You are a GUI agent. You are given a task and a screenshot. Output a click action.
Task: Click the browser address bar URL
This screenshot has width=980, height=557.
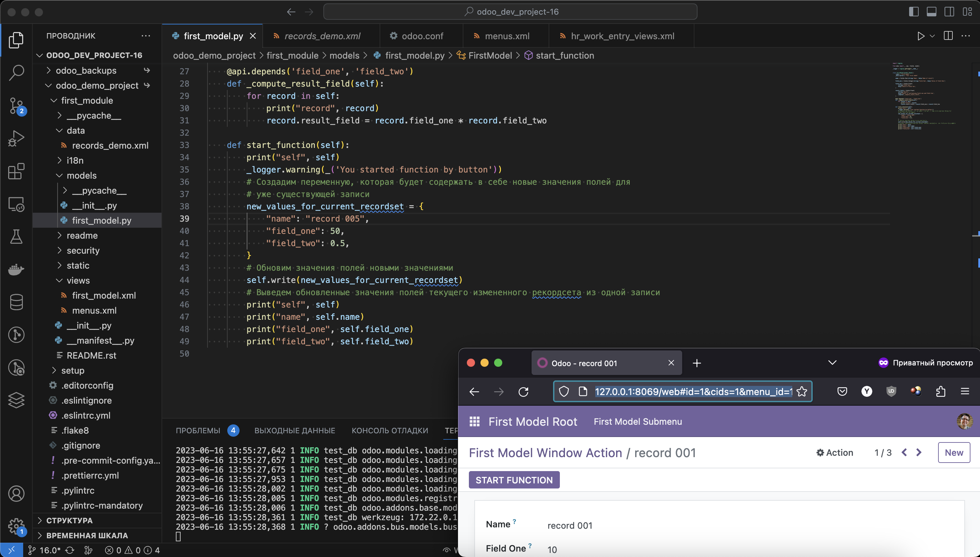[693, 392]
